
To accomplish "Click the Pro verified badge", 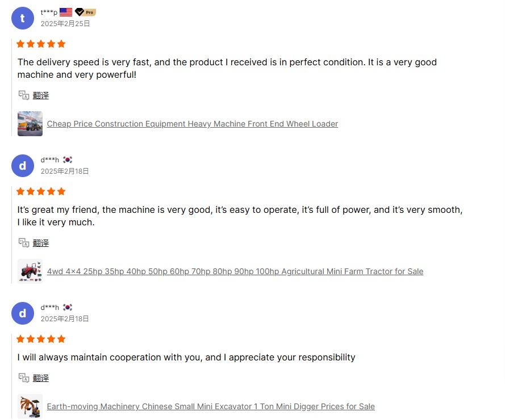I will tap(85, 12).
